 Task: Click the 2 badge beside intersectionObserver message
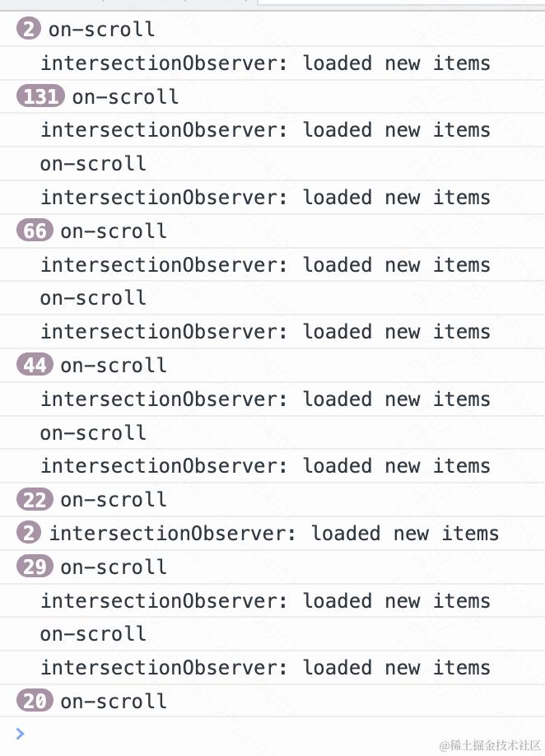29,533
